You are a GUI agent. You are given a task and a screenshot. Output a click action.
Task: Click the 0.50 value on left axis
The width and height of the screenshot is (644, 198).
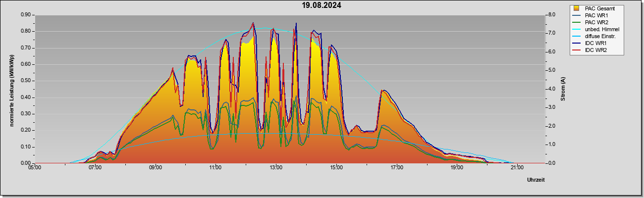[26, 81]
